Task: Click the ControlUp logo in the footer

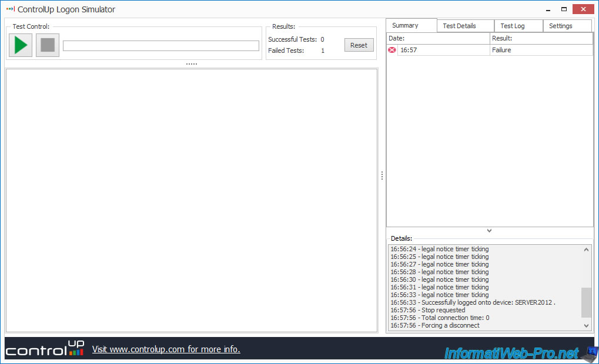Action: (x=45, y=348)
